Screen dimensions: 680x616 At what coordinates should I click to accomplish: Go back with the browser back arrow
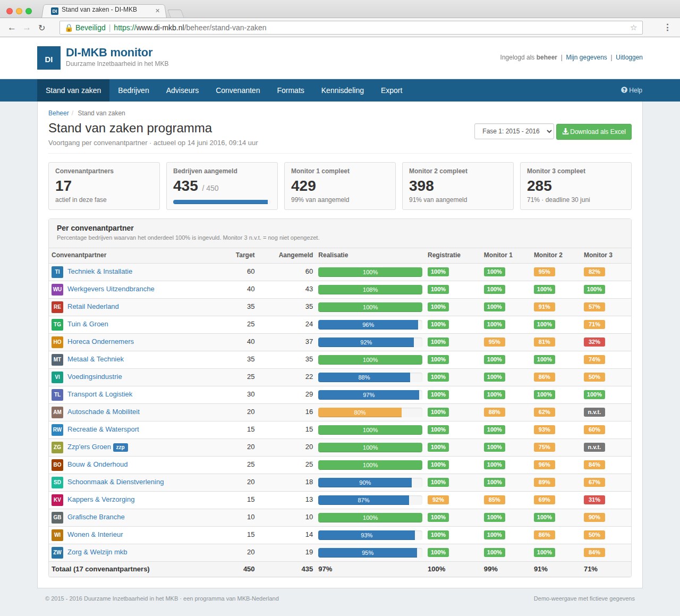tap(12, 28)
